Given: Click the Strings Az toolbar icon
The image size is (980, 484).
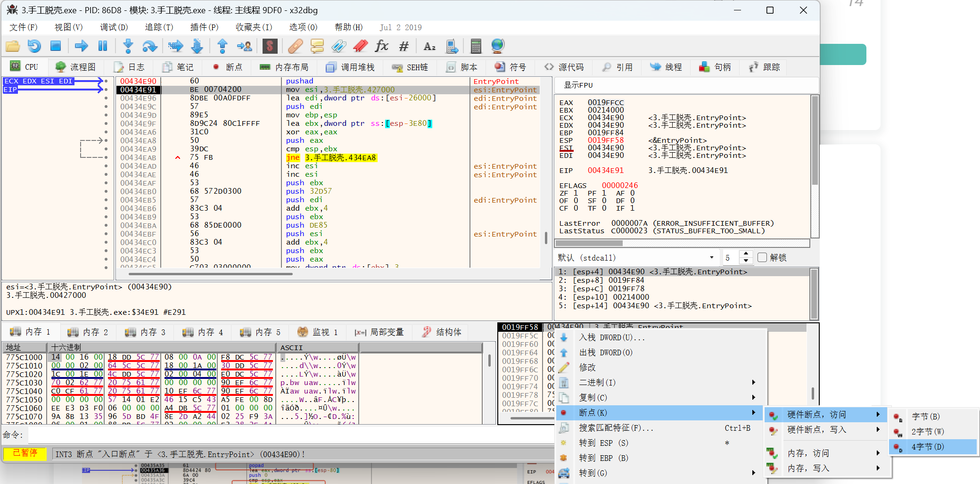Looking at the screenshot, I should 429,46.
